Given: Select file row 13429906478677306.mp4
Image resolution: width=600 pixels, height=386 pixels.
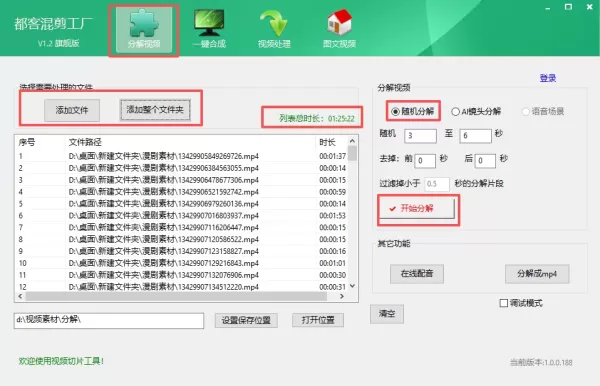Looking at the screenshot, I should [x=182, y=180].
